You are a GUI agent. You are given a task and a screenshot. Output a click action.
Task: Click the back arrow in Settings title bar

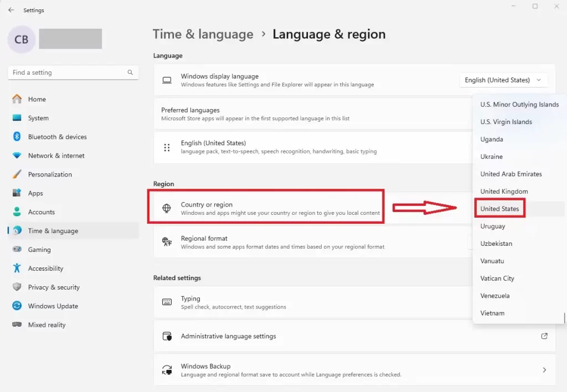click(11, 10)
